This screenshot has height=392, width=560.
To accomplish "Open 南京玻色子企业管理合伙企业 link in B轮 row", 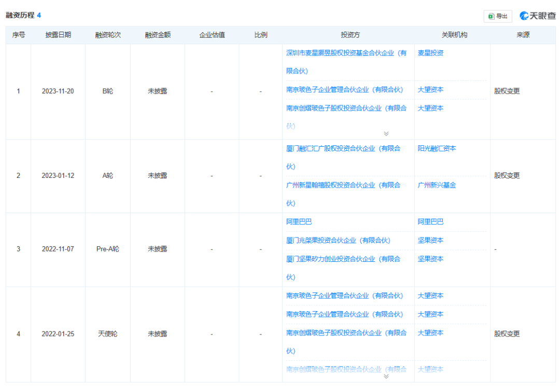I will [x=344, y=90].
